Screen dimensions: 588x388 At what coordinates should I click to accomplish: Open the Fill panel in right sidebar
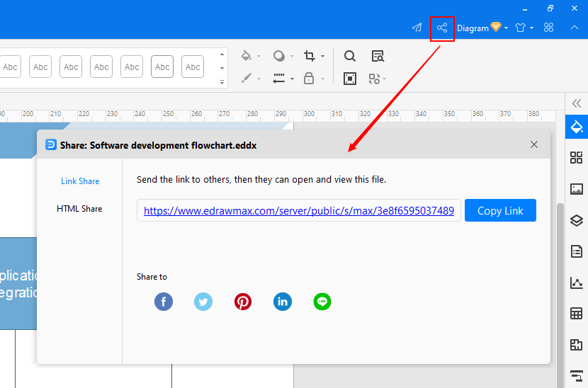pyautogui.click(x=577, y=127)
